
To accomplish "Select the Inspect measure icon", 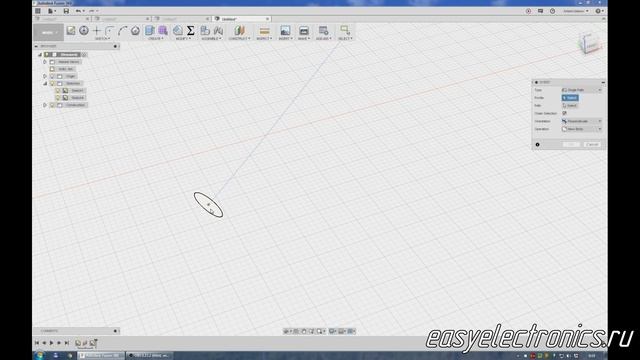I will [264, 31].
